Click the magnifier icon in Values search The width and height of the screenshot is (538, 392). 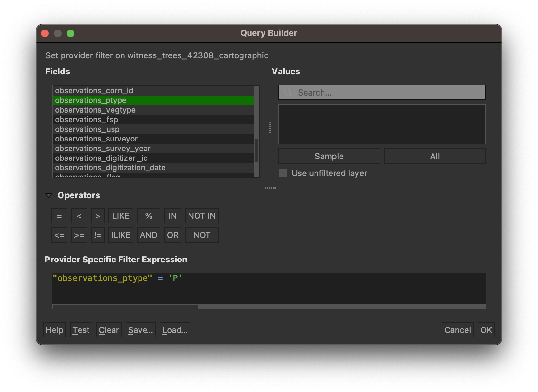288,93
